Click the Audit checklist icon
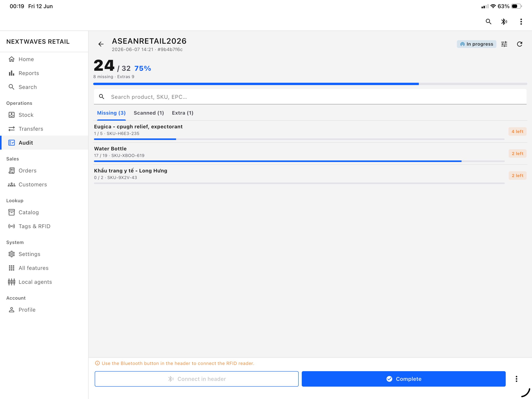 [12, 143]
